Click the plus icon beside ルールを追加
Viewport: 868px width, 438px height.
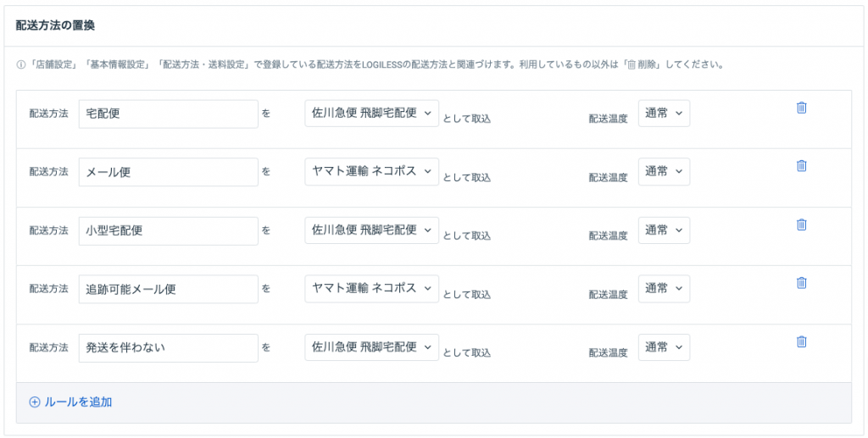(x=34, y=402)
